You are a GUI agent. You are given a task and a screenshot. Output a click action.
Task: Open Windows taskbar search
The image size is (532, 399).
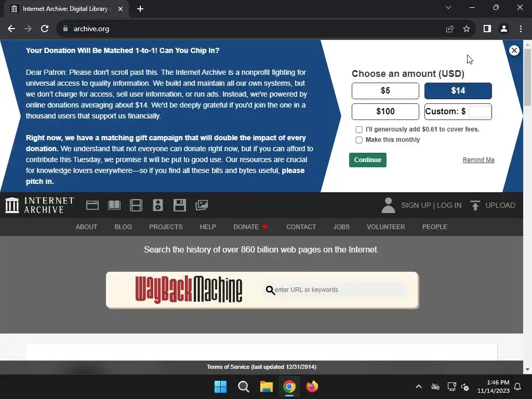point(244,387)
